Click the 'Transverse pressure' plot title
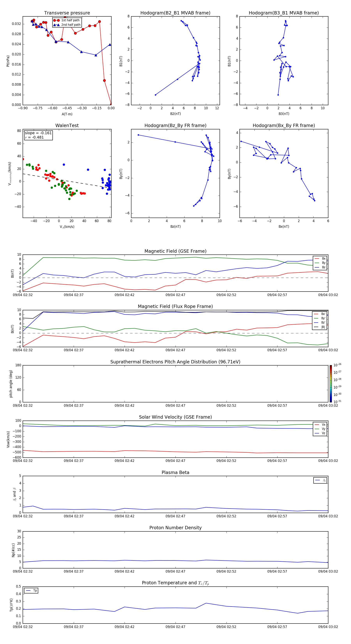The width and height of the screenshot is (351, 644). pos(67,13)
